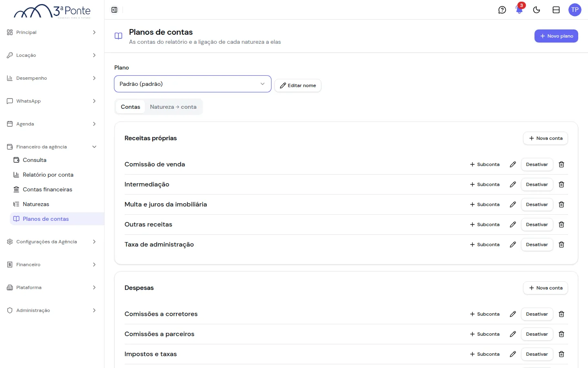Image resolution: width=588 pixels, height=368 pixels.
Task: Expand the Locação sidebar section
Action: (52, 55)
